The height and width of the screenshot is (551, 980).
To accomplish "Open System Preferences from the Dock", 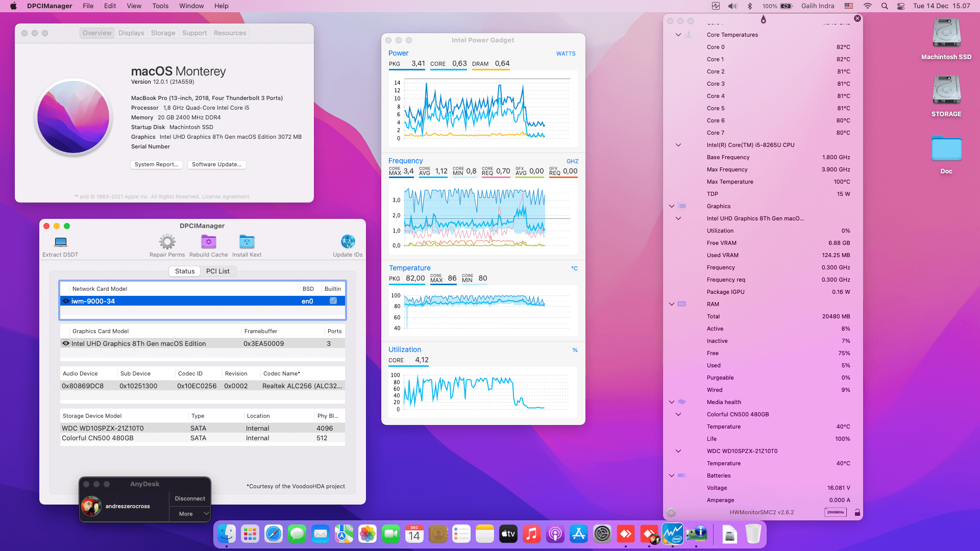I will (x=602, y=534).
